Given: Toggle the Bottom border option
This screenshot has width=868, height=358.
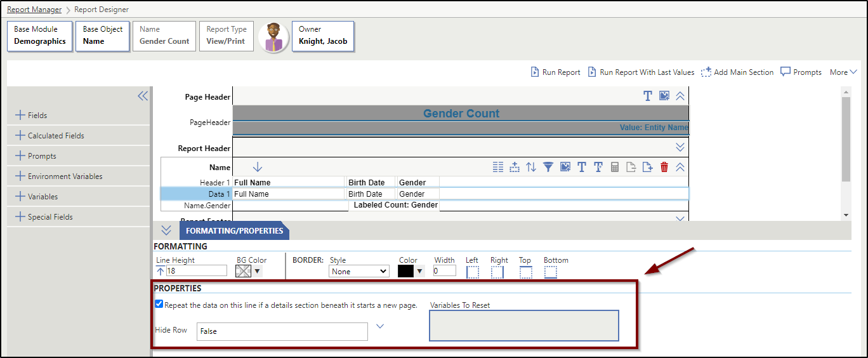Looking at the screenshot, I should pos(550,272).
